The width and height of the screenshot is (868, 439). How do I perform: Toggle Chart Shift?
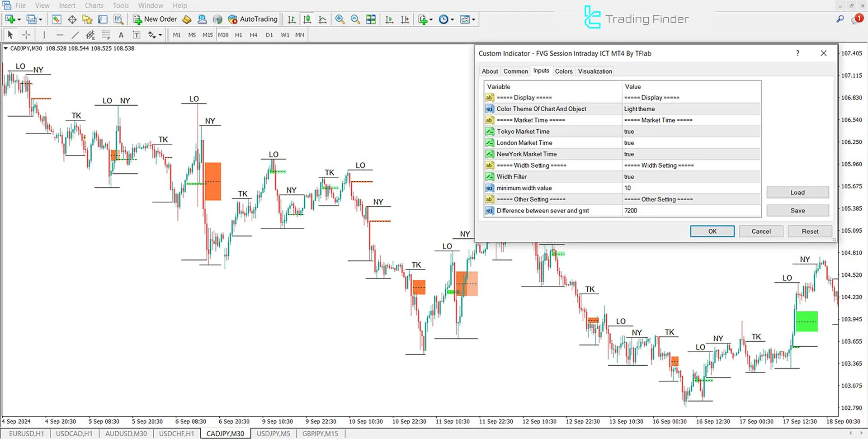tap(405, 19)
